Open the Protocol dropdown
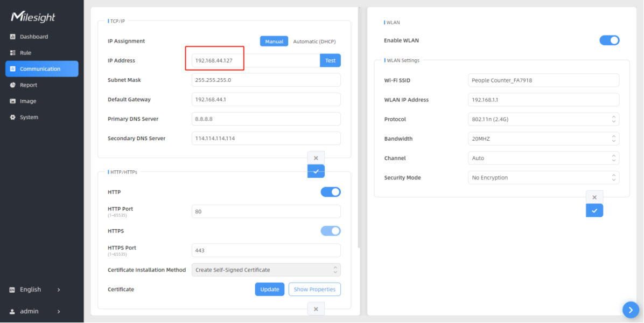This screenshot has height=323, width=644. (543, 119)
